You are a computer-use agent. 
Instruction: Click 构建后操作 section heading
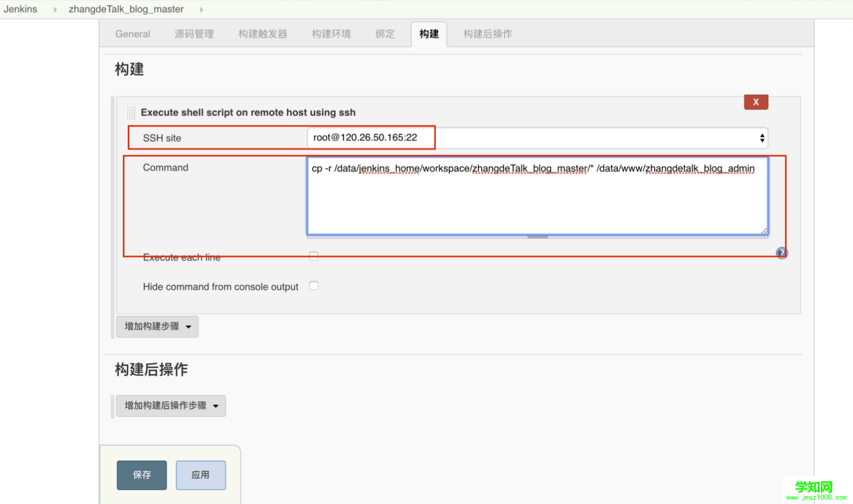(151, 369)
